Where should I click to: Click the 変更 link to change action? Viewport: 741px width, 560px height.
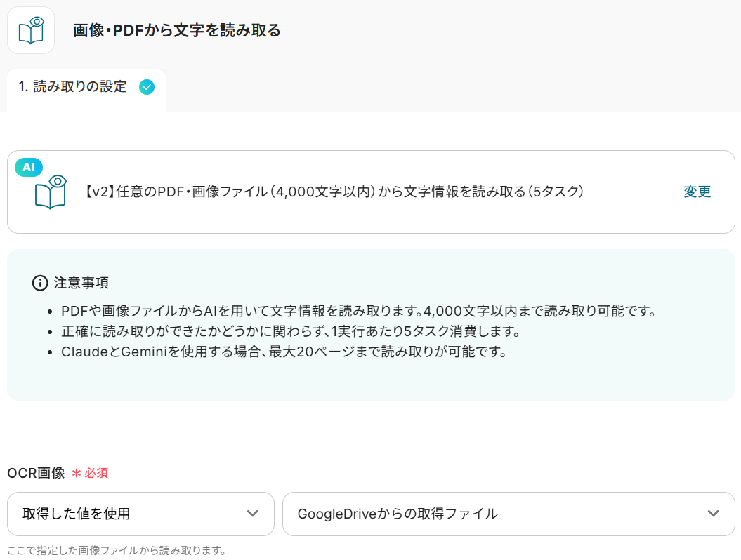point(697,192)
